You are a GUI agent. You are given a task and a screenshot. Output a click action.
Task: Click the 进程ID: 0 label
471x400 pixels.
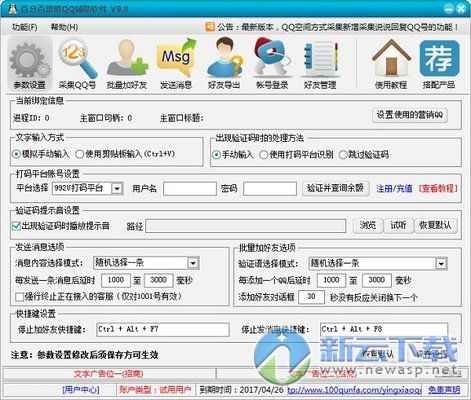[31, 118]
